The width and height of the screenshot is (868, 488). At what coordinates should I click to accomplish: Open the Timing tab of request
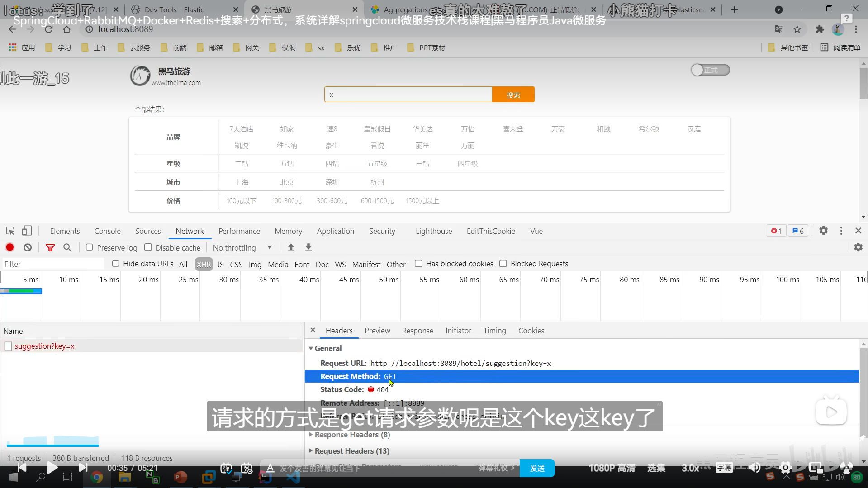click(x=494, y=331)
